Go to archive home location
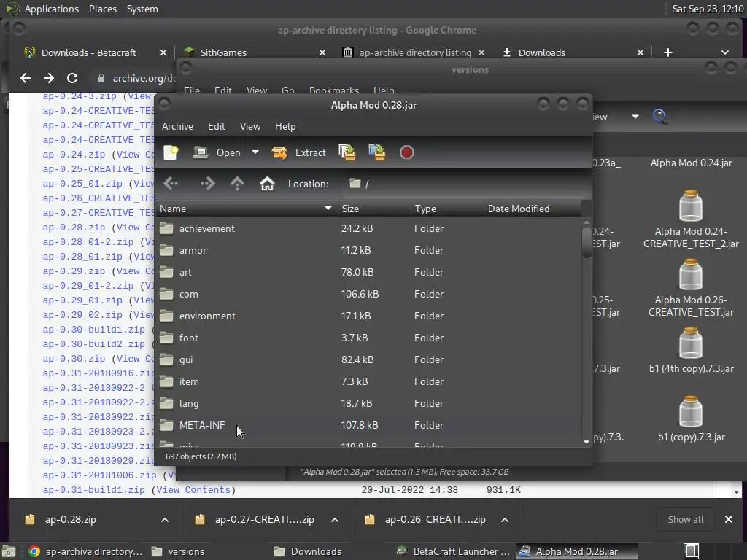The height and width of the screenshot is (560, 747). [x=267, y=184]
